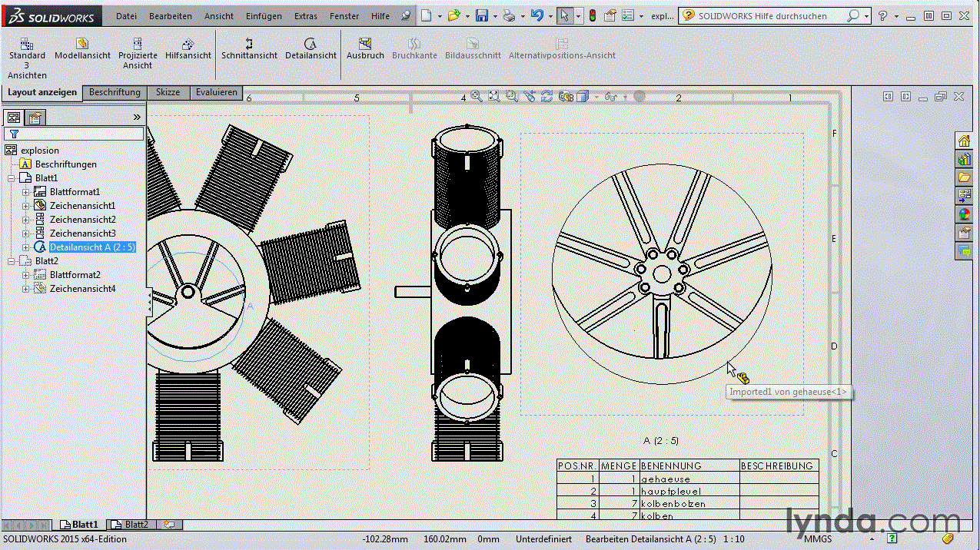The height and width of the screenshot is (550, 980).
Task: Expand the Zeichenansicht1 node
Action: (x=25, y=206)
